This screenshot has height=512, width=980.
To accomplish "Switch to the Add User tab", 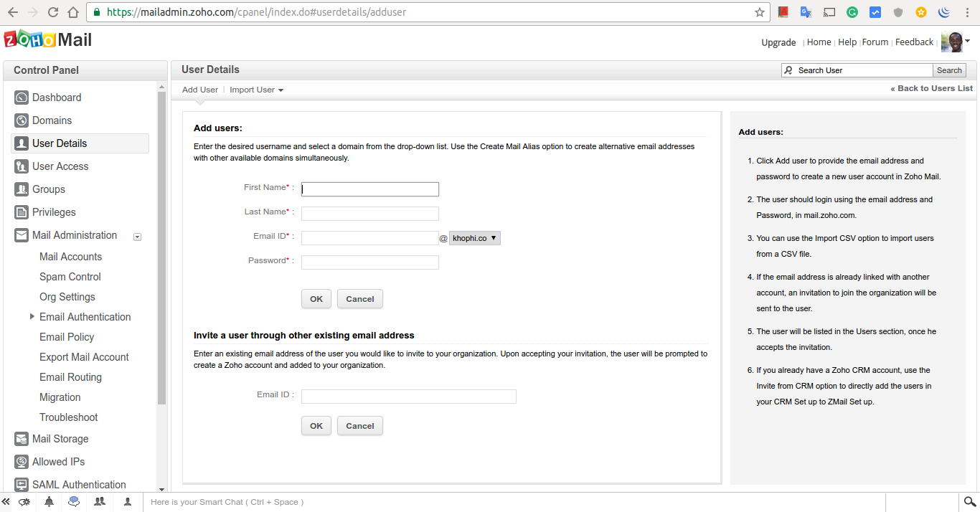I will [x=199, y=90].
